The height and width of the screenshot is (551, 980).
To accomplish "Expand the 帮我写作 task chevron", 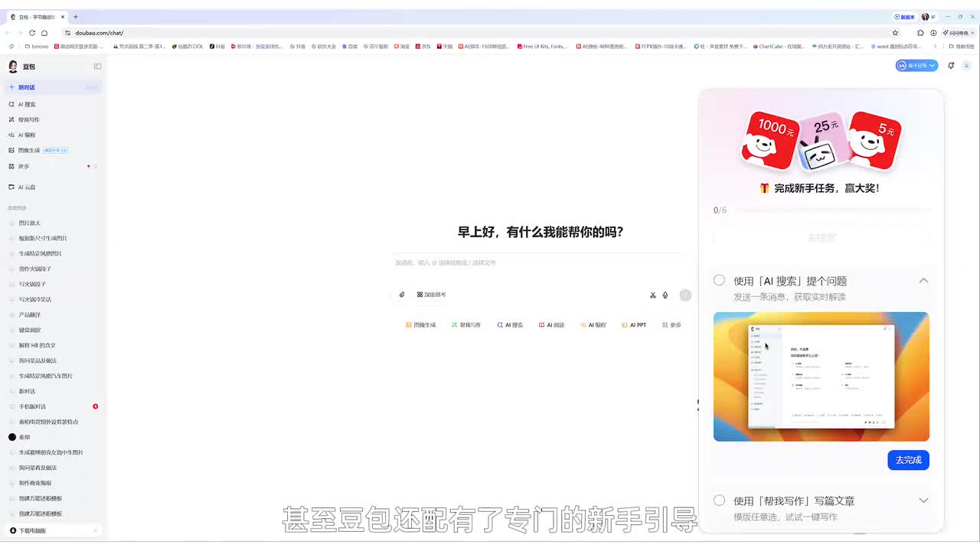I will tap(923, 500).
